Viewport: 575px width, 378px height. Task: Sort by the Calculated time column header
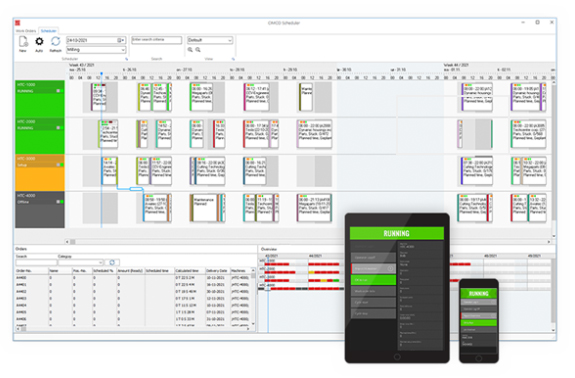click(x=189, y=271)
